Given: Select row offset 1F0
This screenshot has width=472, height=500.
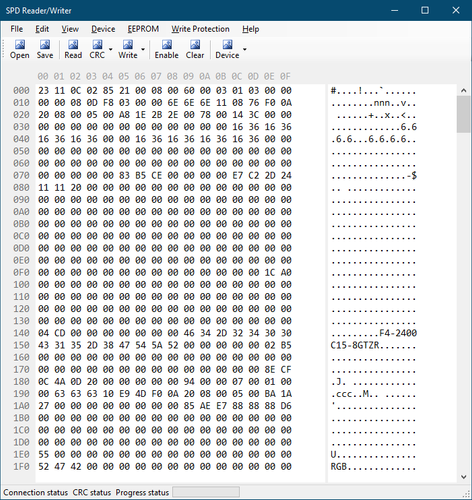Looking at the screenshot, I should click(x=21, y=466).
